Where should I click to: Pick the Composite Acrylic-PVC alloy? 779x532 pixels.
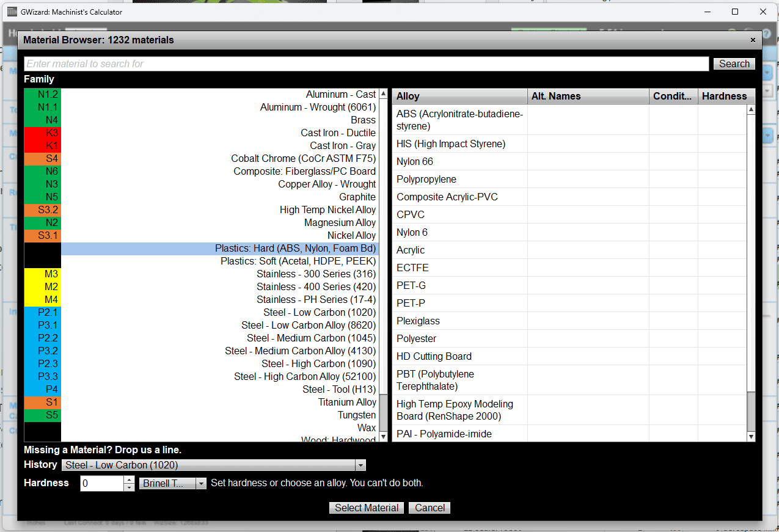coord(569,197)
